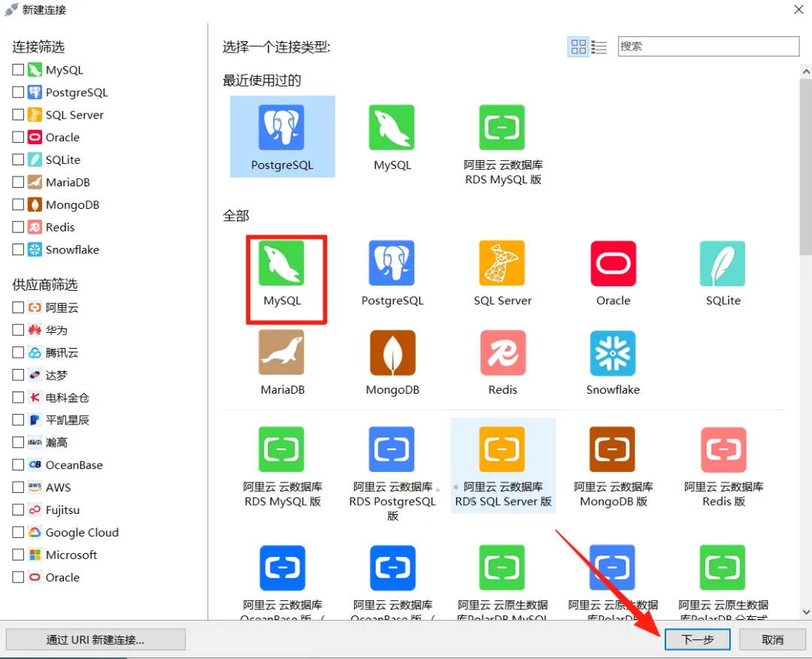Click the scrollbar down arrow
Viewport: 812px width, 659px height.
[x=806, y=612]
